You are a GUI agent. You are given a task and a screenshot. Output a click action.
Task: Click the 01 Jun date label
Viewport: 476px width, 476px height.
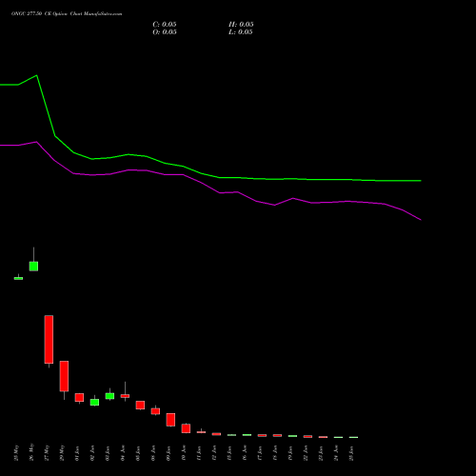click(x=77, y=453)
